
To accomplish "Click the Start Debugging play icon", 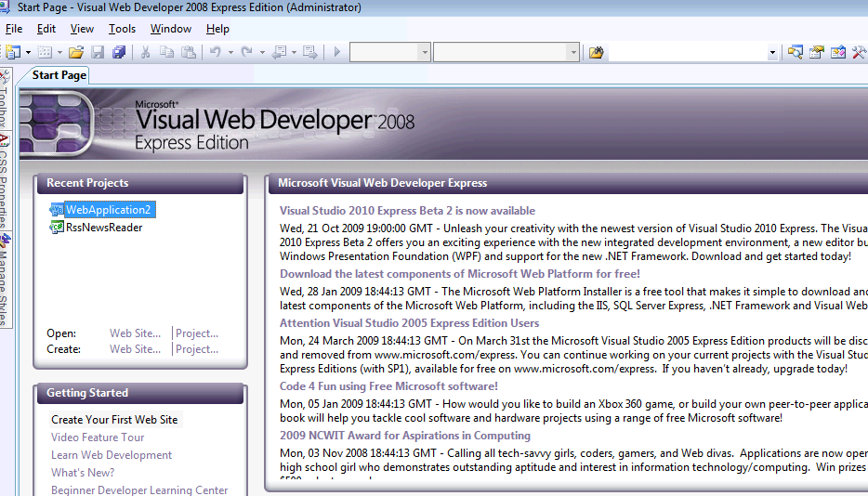I will pos(336,53).
